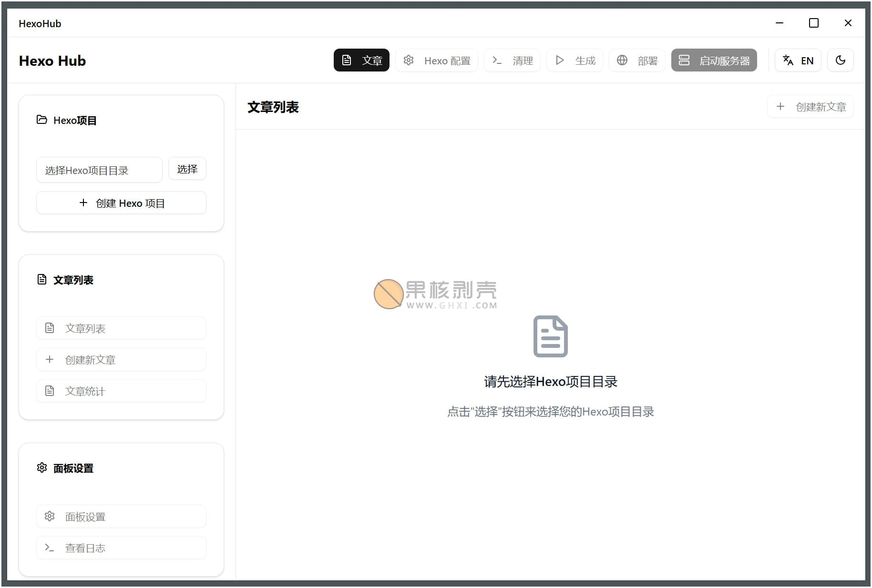
Task: Toggle dark mode with the moon icon
Action: [840, 61]
